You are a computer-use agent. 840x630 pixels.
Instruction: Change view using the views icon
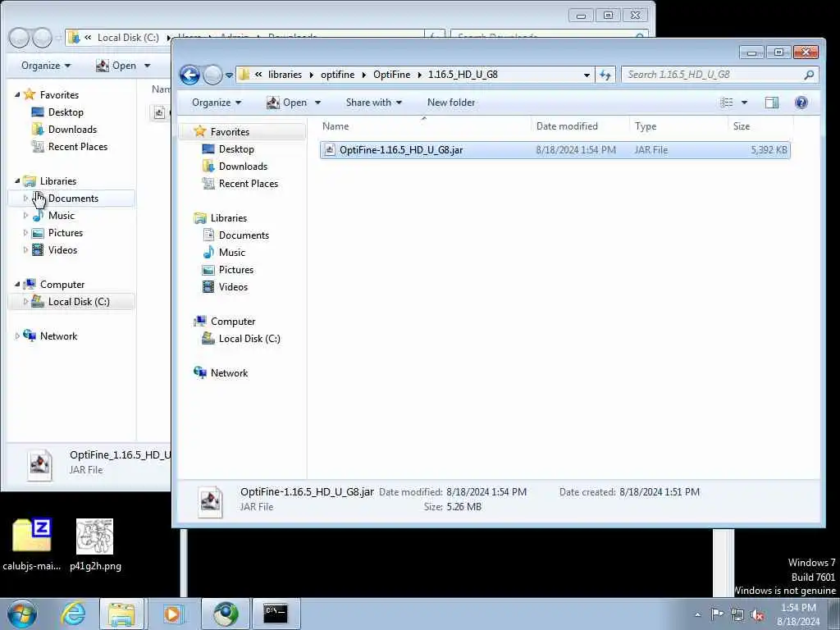727,103
